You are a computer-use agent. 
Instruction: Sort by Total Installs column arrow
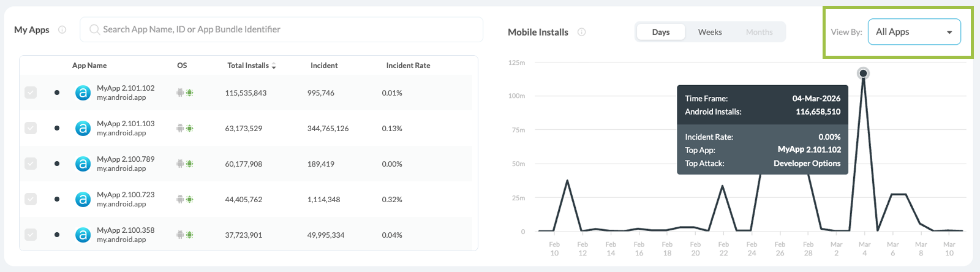tap(274, 66)
